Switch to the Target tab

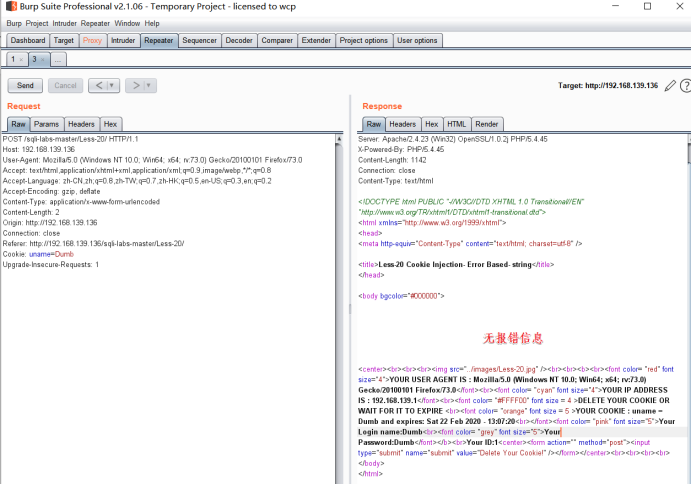point(64,41)
